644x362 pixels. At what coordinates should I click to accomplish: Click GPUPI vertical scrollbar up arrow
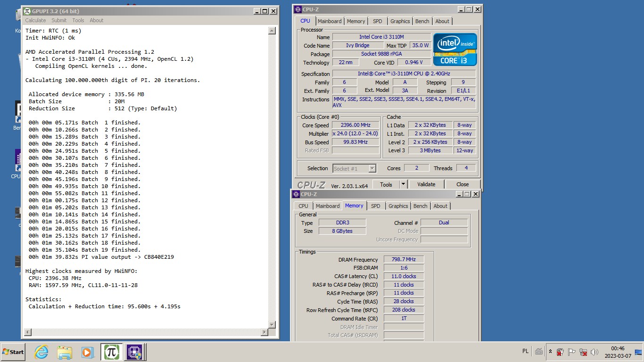[x=272, y=31]
